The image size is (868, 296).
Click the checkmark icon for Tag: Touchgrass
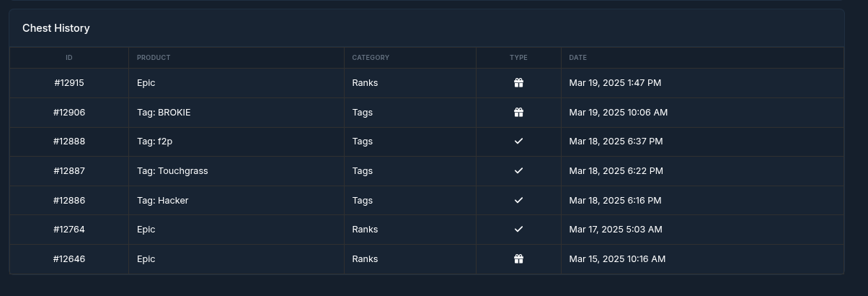[x=518, y=171]
